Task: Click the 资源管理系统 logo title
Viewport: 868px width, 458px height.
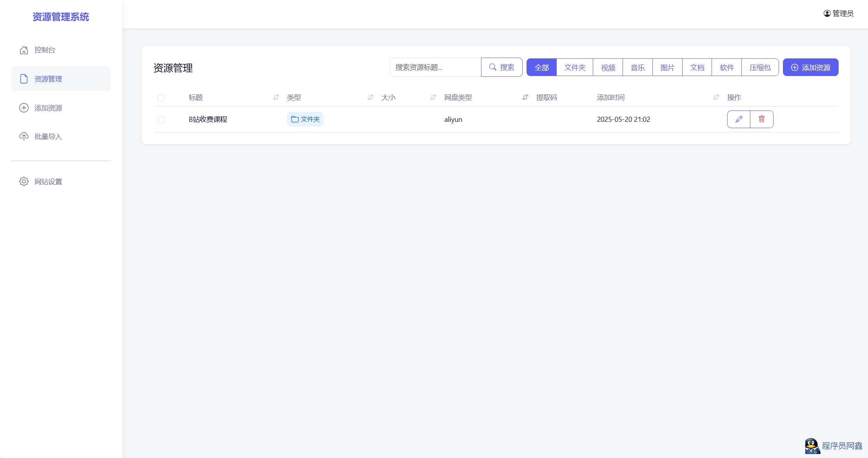Action: [x=61, y=17]
